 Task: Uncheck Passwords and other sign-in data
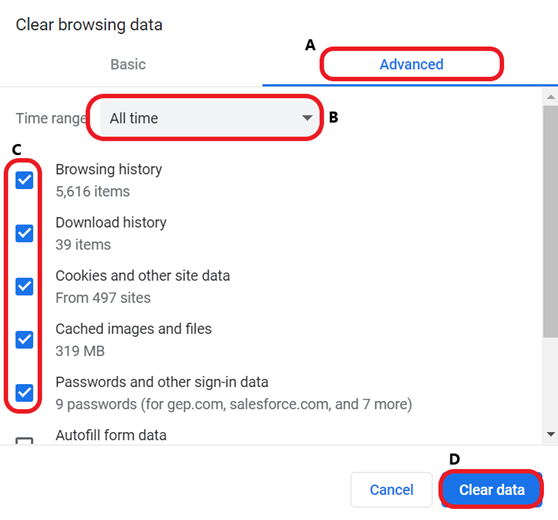(24, 393)
